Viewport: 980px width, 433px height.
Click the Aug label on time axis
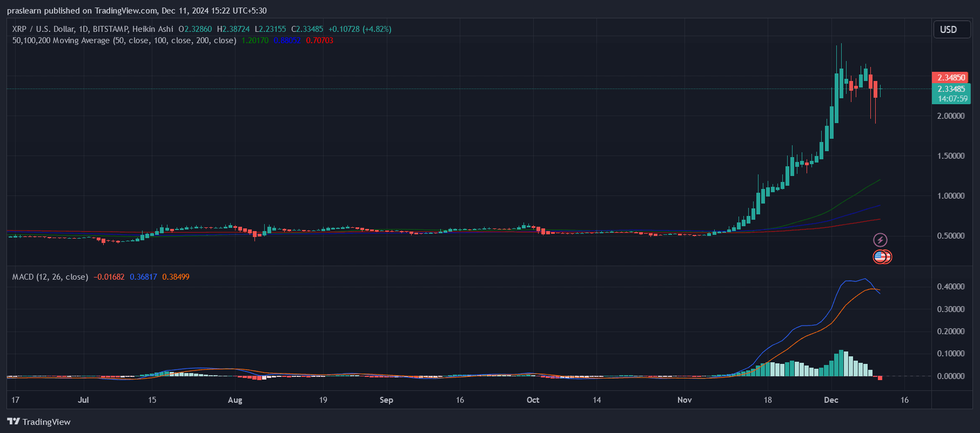(235, 400)
